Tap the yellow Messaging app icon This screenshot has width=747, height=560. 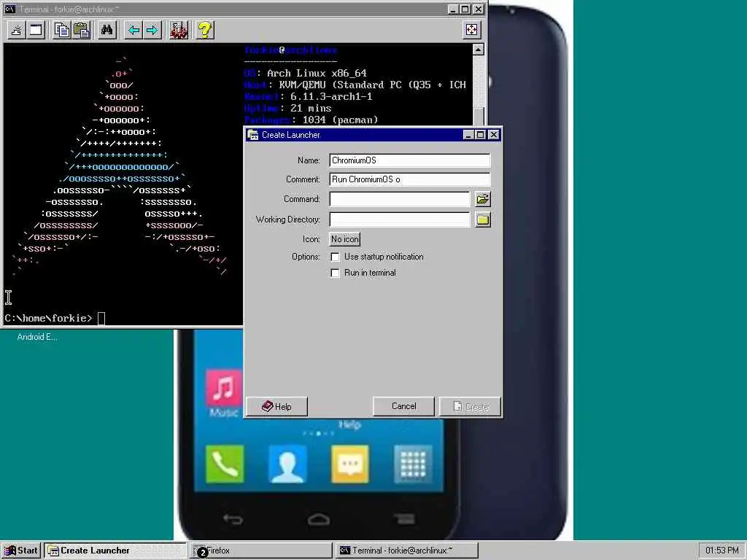click(350, 464)
